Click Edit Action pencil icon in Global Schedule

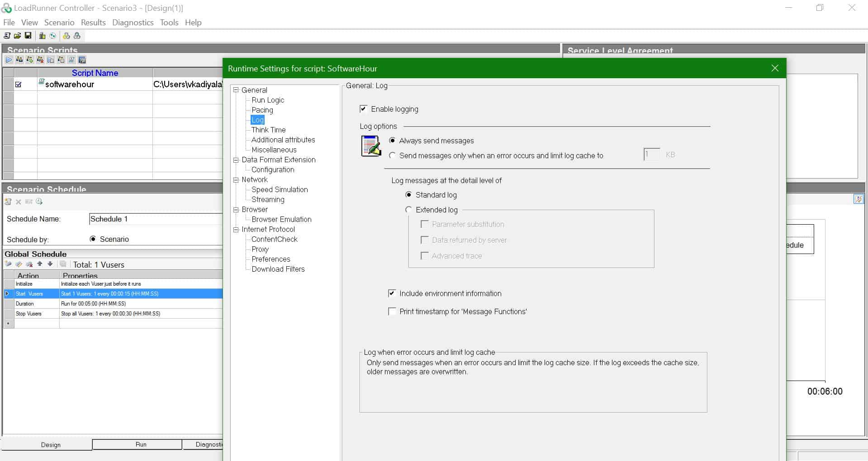coord(19,264)
